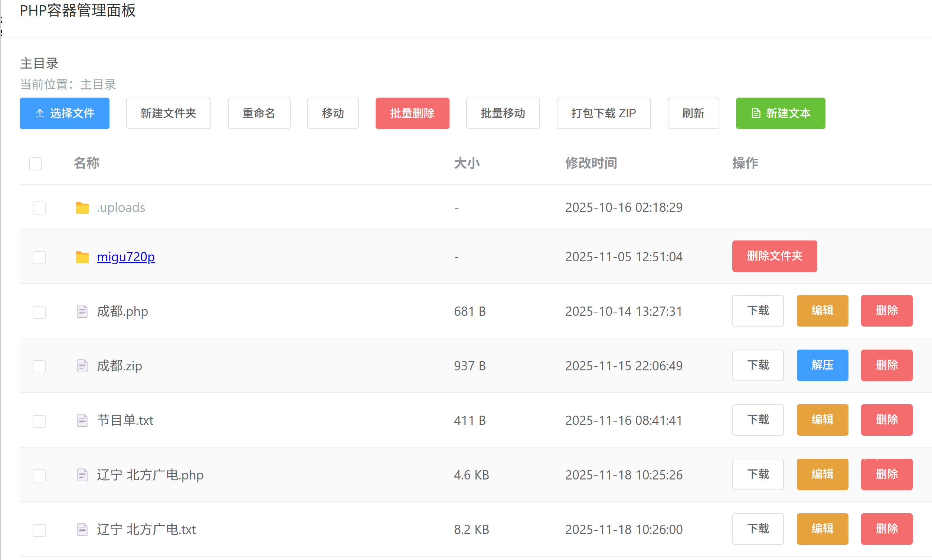
Task: Click the green 新建文本 button
Action: [x=780, y=113]
